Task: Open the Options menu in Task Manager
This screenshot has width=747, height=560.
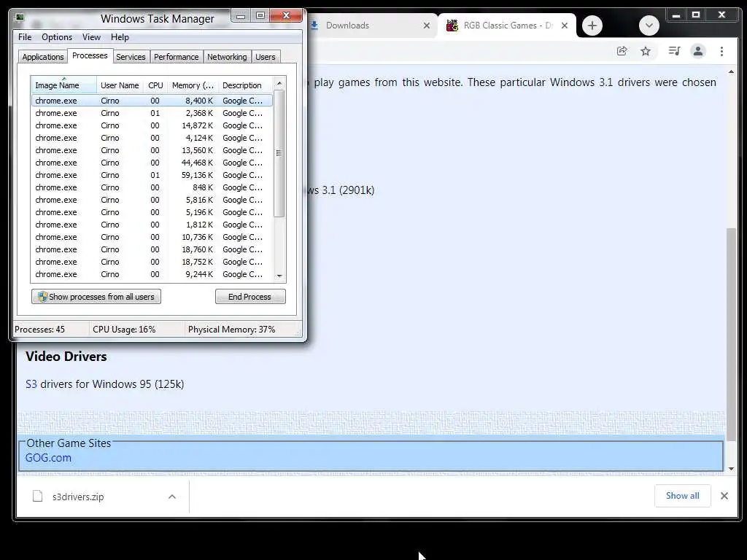Action: pos(57,37)
